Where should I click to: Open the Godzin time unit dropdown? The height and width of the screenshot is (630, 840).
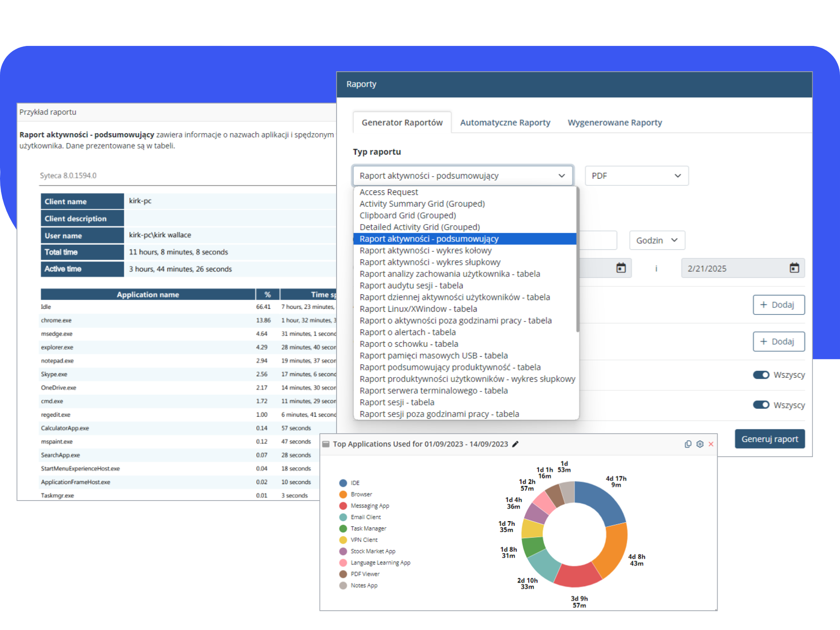657,240
